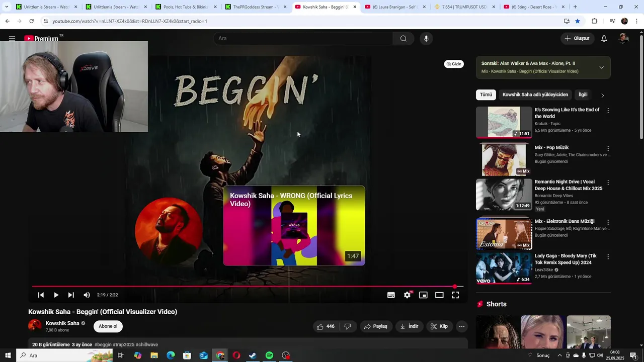This screenshot has width=644, height=362.
Task: Skip to next video in player
Action: click(x=71, y=295)
